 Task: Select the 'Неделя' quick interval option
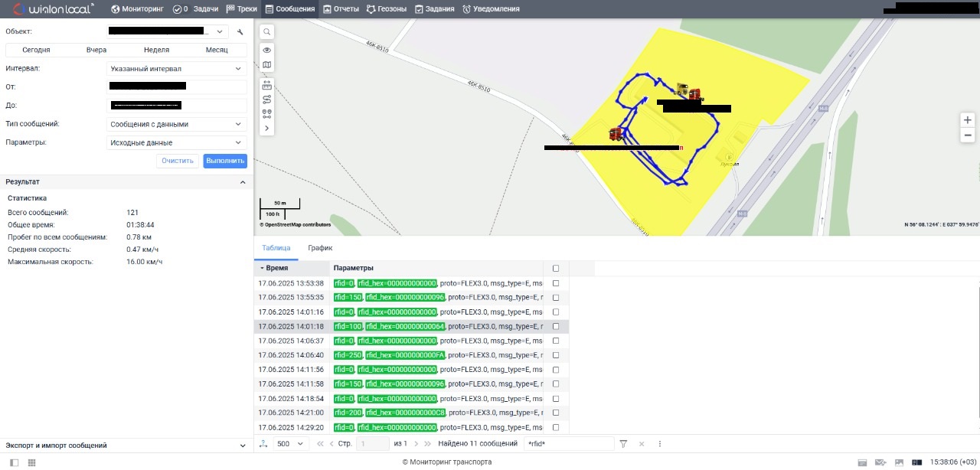tap(156, 50)
